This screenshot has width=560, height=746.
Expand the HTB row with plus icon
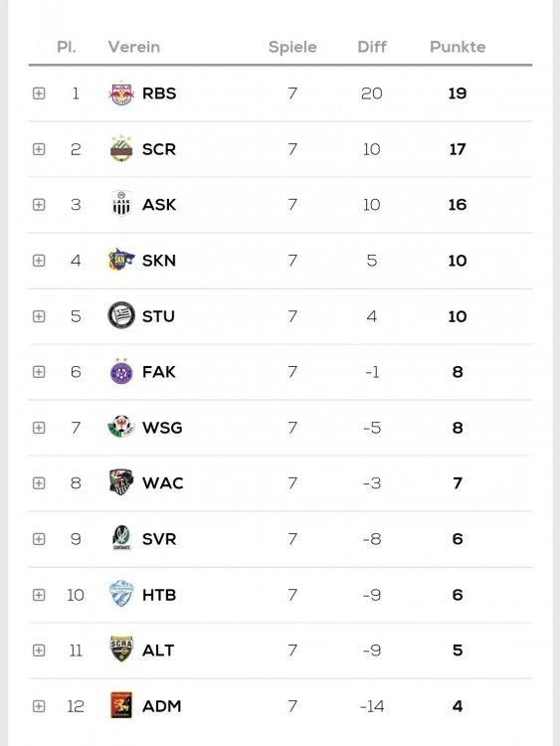pyautogui.click(x=39, y=595)
